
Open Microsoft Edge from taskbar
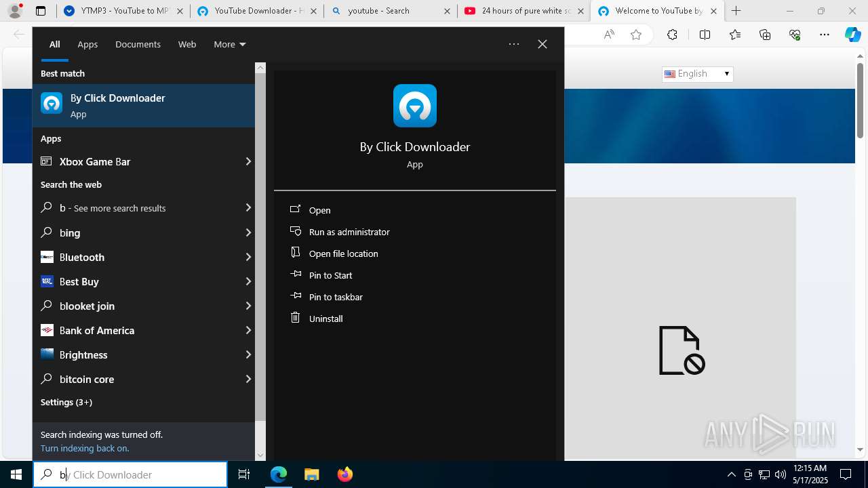point(279,474)
